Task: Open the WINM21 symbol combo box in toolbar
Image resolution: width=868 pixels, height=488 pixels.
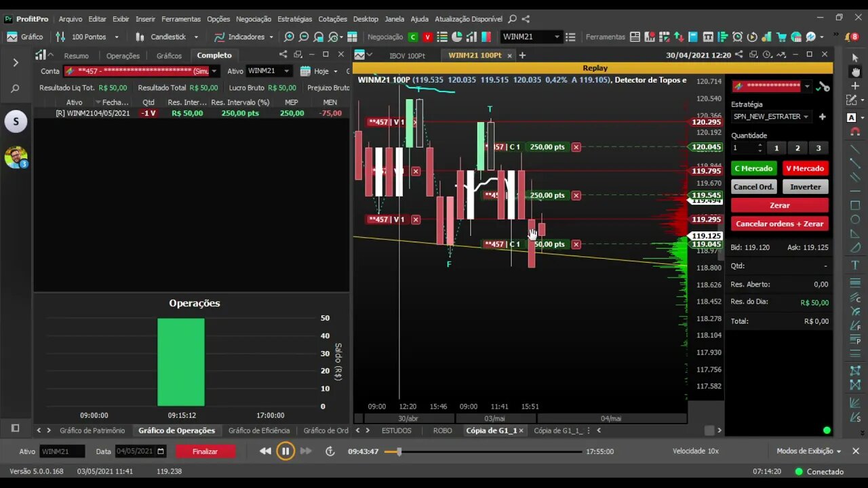Action: 532,37
